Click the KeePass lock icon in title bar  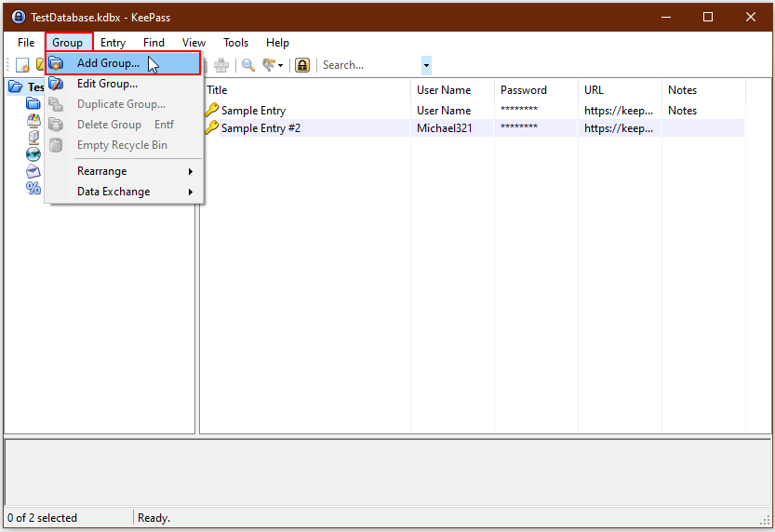tap(19, 17)
